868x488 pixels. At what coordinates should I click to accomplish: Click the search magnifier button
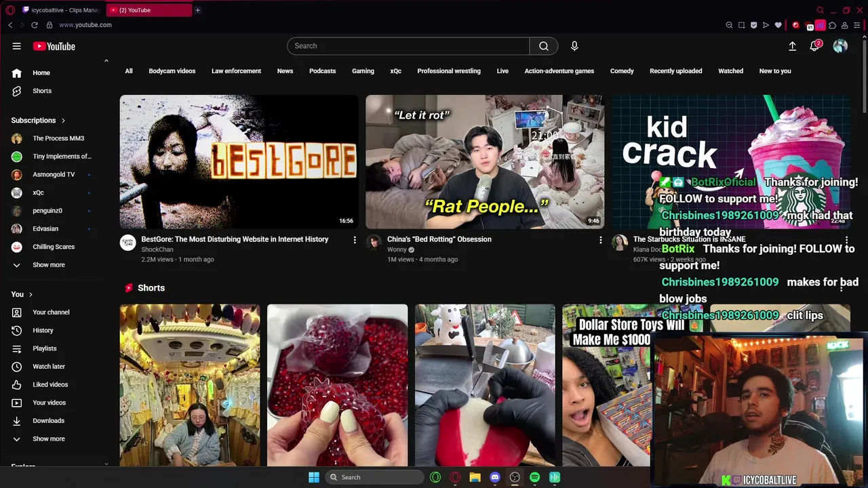[x=544, y=46]
